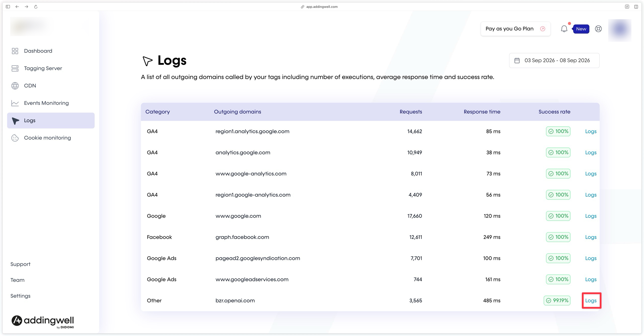Click the reader icon in browser toolbar

coord(627,7)
